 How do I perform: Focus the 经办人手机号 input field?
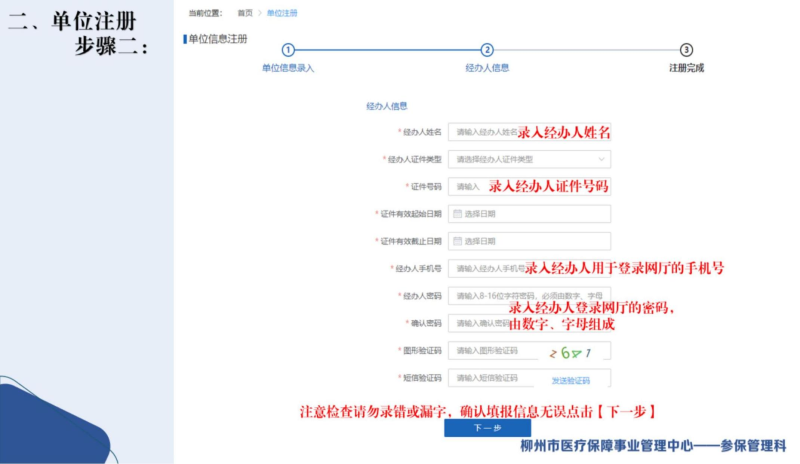coord(485,269)
